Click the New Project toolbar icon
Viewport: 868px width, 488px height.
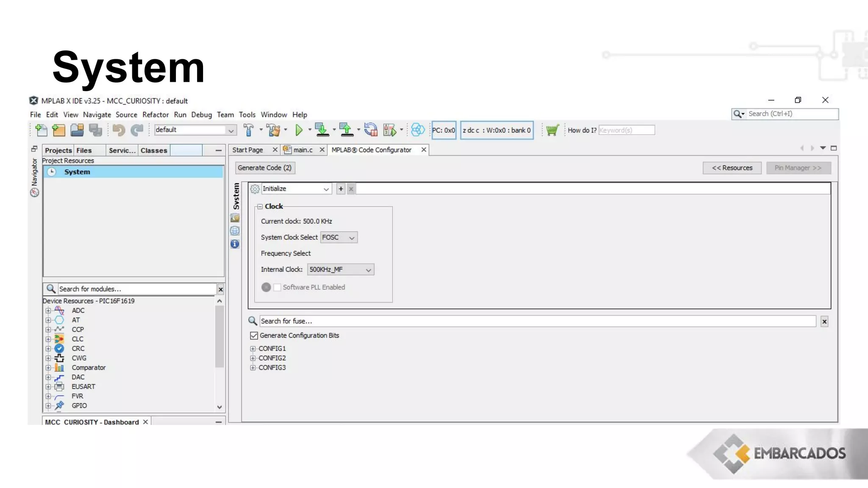coord(58,130)
